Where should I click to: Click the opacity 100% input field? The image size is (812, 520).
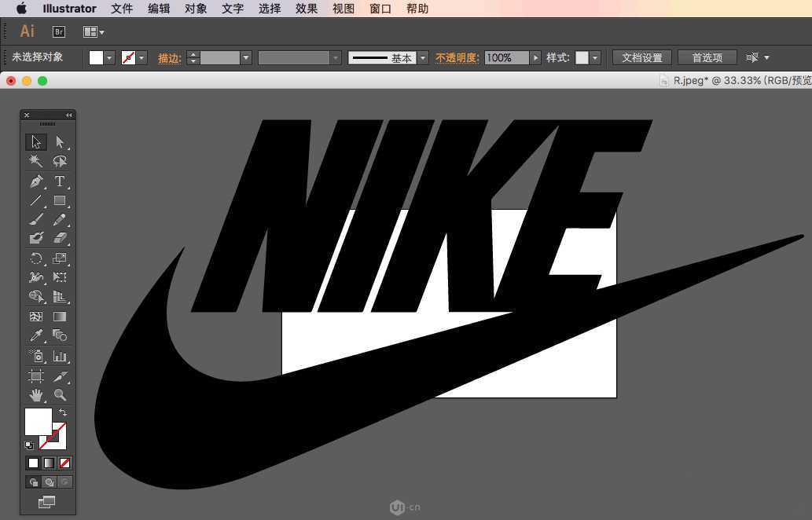click(x=506, y=58)
